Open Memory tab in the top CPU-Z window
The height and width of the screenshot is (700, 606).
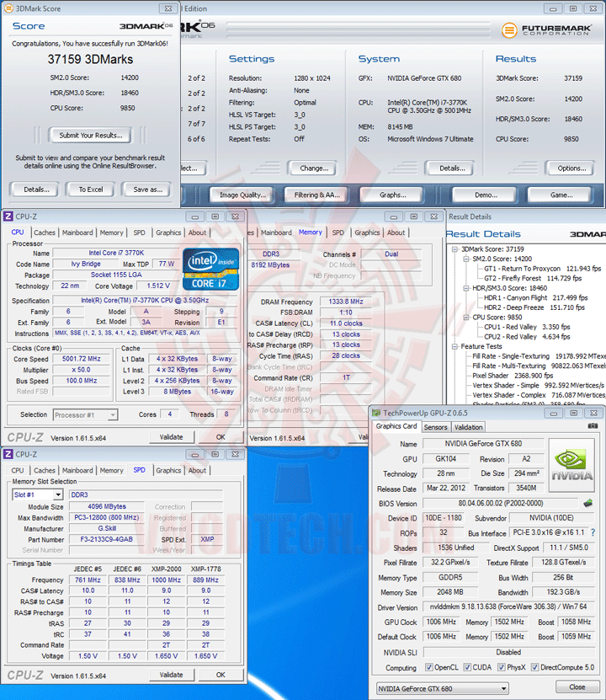pos(111,232)
